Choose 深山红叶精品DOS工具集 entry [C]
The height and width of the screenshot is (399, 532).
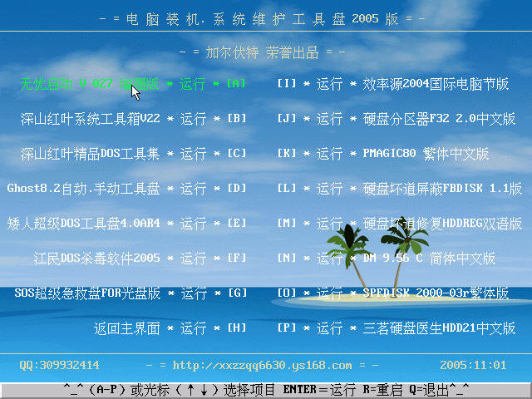click(x=133, y=154)
